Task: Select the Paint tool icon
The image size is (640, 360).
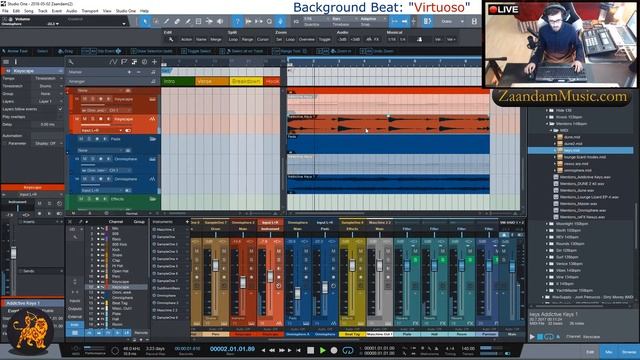Action: pyautogui.click(x=188, y=21)
